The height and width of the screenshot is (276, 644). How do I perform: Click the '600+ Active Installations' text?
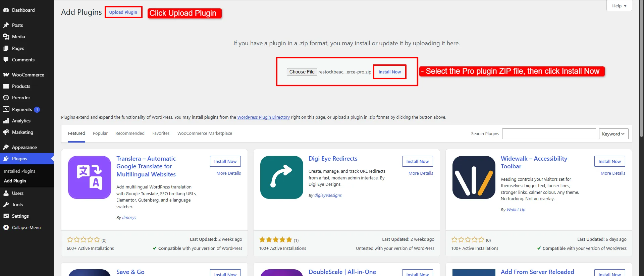pyautogui.click(x=90, y=249)
